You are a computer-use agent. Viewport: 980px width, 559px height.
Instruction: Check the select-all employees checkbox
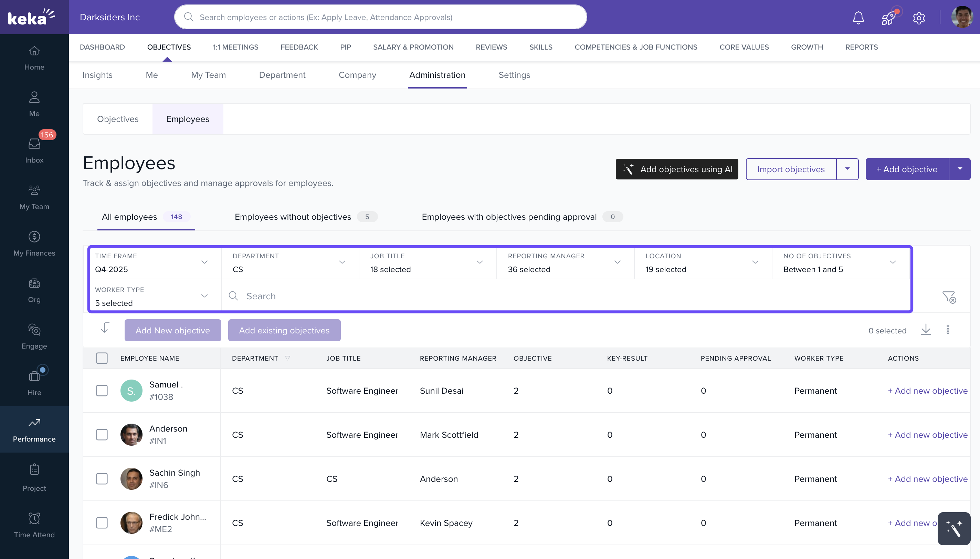(102, 358)
